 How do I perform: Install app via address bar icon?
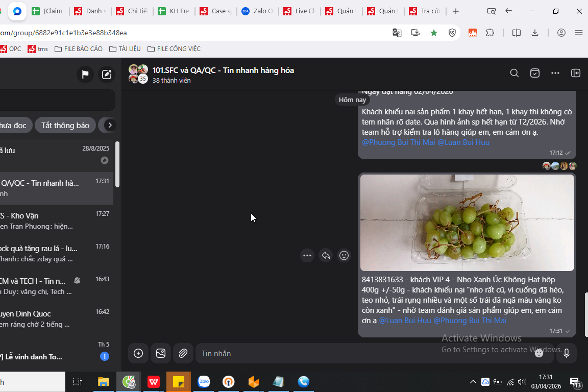pyautogui.click(x=415, y=33)
